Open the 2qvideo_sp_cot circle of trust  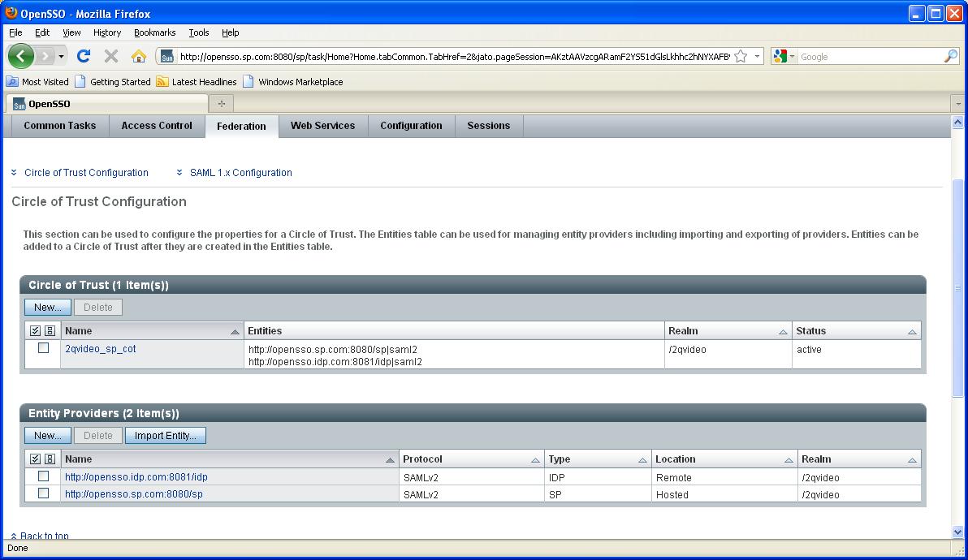(101, 349)
